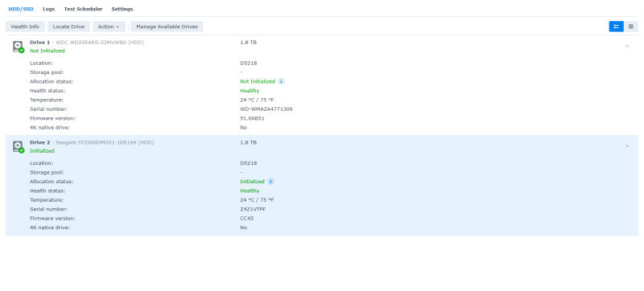Screen dimensions: 644x291
Task: Switch to the Logs tab
Action: click(x=49, y=9)
